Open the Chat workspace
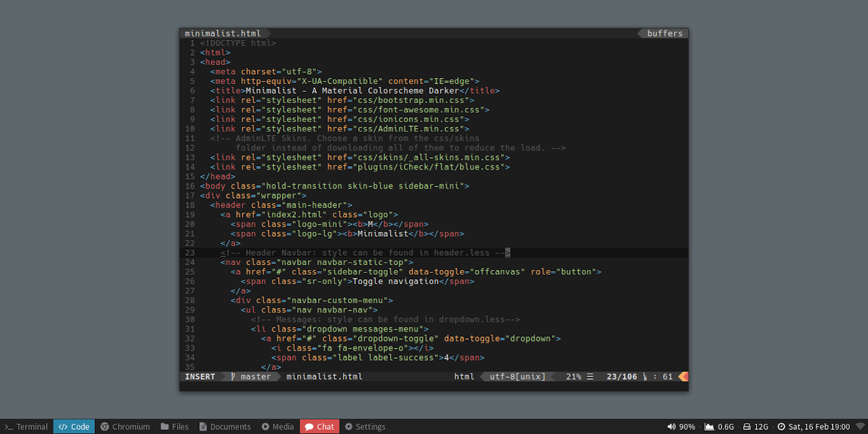 (x=319, y=427)
